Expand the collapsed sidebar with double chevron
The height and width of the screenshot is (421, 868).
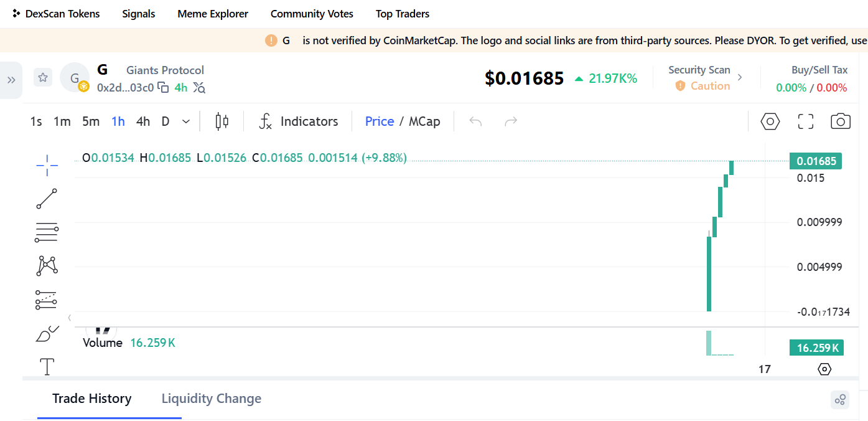11,80
